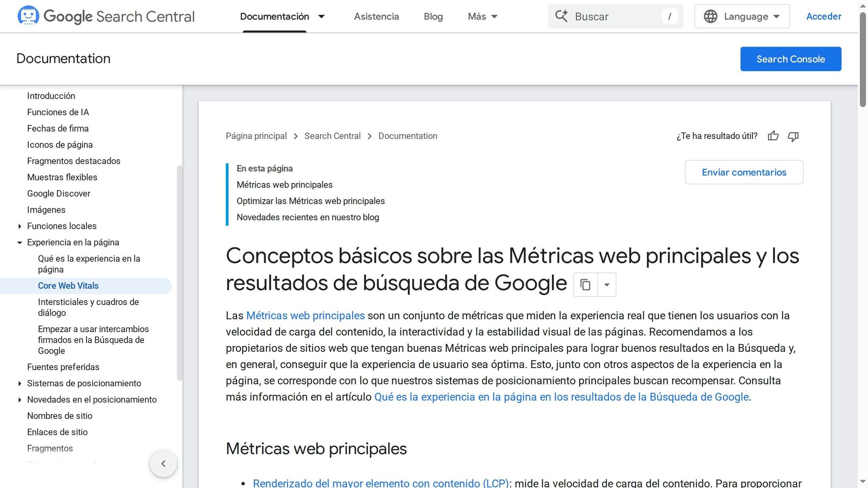Open the Language selector
The width and height of the screenshot is (868, 488).
point(742,16)
